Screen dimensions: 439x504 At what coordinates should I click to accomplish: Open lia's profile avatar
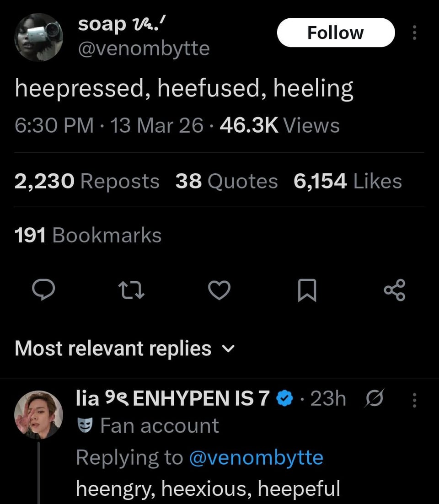click(38, 414)
